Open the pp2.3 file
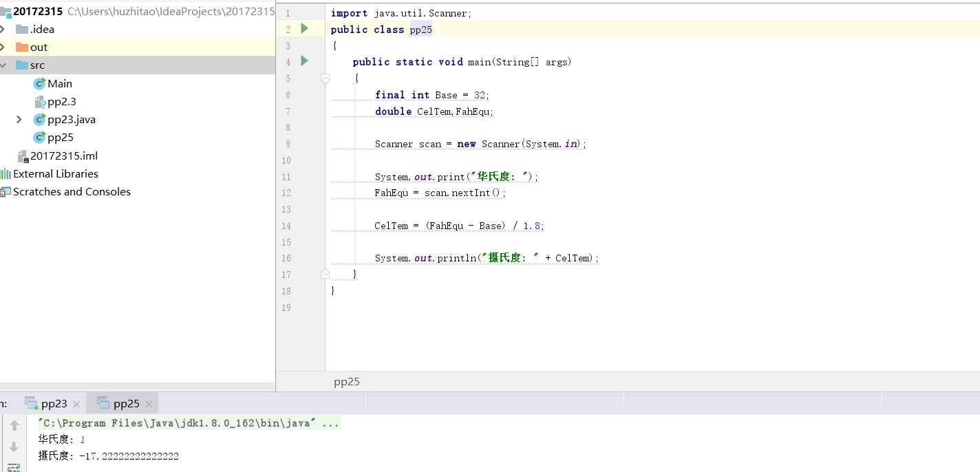The width and height of the screenshot is (980, 472). point(62,101)
